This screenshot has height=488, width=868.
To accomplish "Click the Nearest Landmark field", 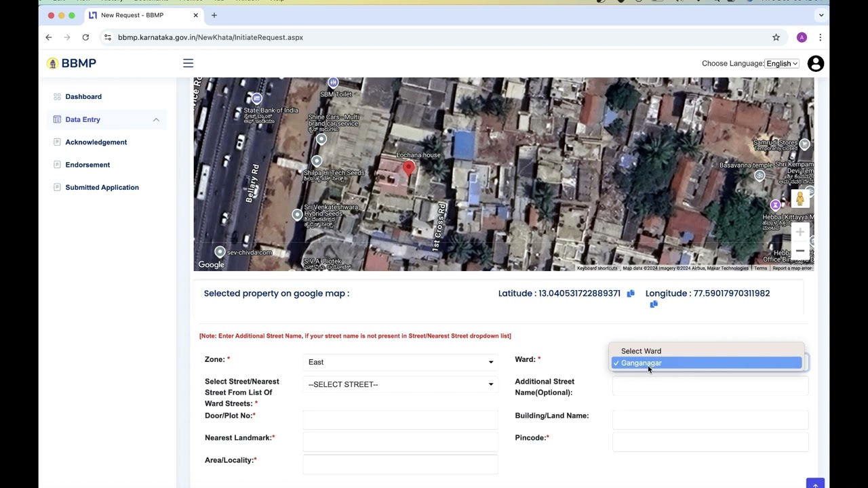I will [x=400, y=442].
